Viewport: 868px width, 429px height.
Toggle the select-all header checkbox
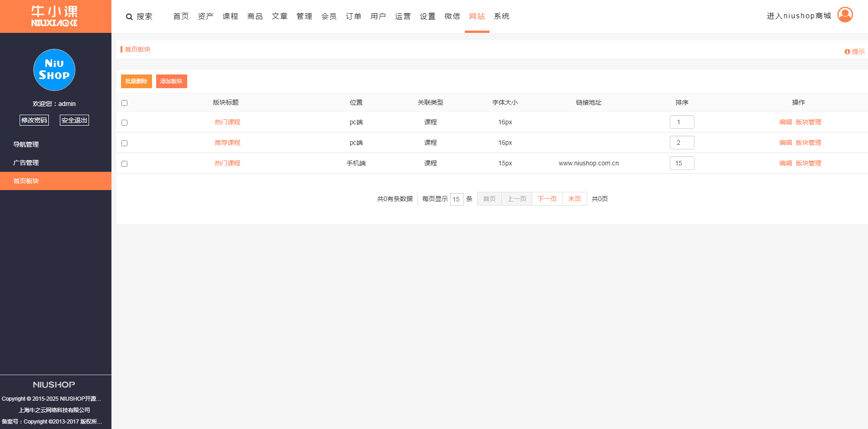click(124, 103)
